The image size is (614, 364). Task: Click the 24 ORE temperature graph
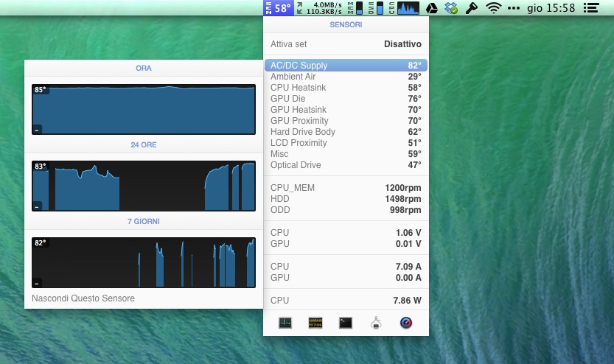[144, 186]
